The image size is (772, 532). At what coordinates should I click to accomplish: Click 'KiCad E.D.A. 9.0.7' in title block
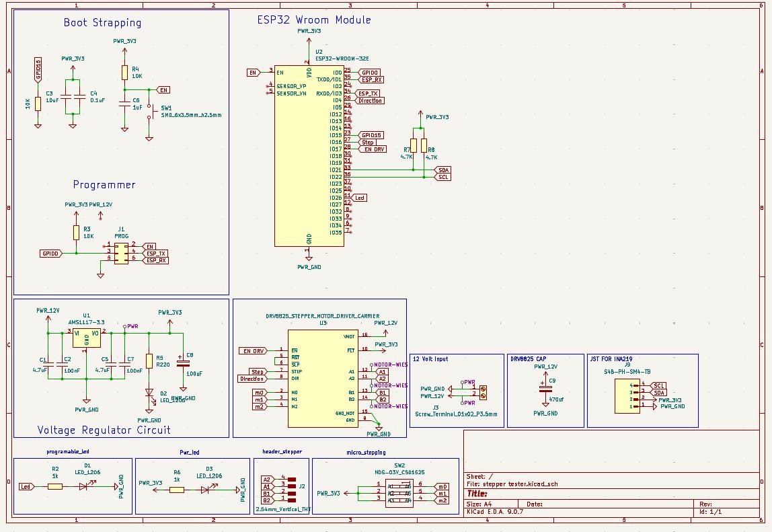[495, 511]
